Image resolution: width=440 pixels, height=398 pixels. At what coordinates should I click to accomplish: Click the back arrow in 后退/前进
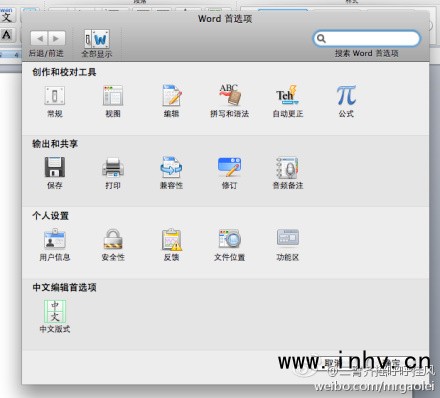click(39, 39)
